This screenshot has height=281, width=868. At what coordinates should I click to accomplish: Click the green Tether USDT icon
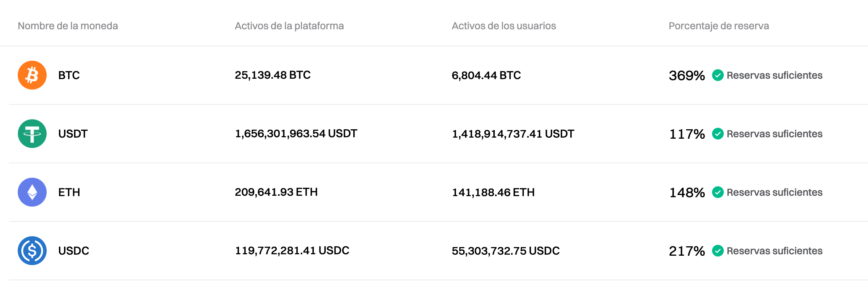pos(32,134)
